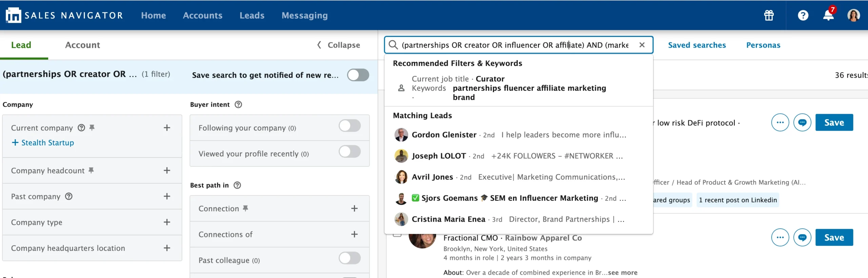Open the more options button on first result
The width and height of the screenshot is (868, 278).
(x=780, y=123)
